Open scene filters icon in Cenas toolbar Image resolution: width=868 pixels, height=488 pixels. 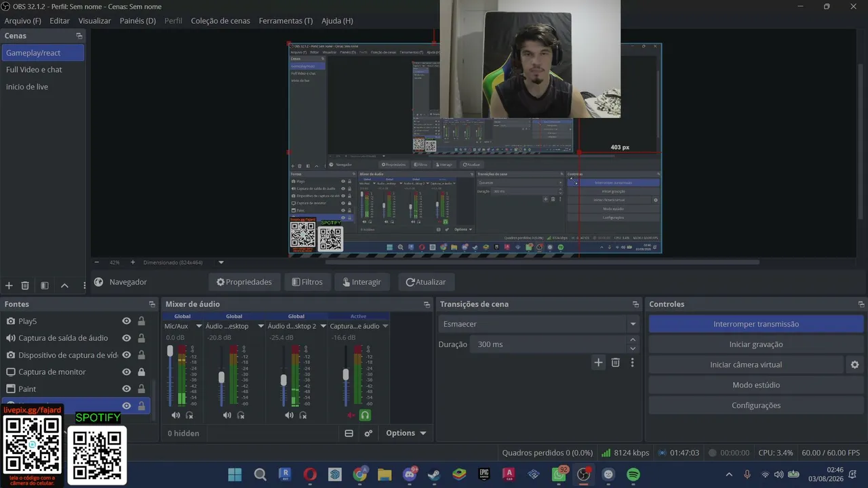pos(45,286)
